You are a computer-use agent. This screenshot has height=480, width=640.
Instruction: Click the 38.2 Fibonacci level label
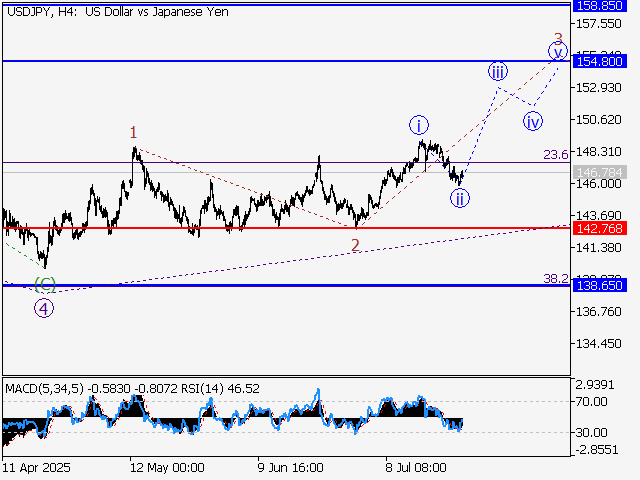(555, 278)
